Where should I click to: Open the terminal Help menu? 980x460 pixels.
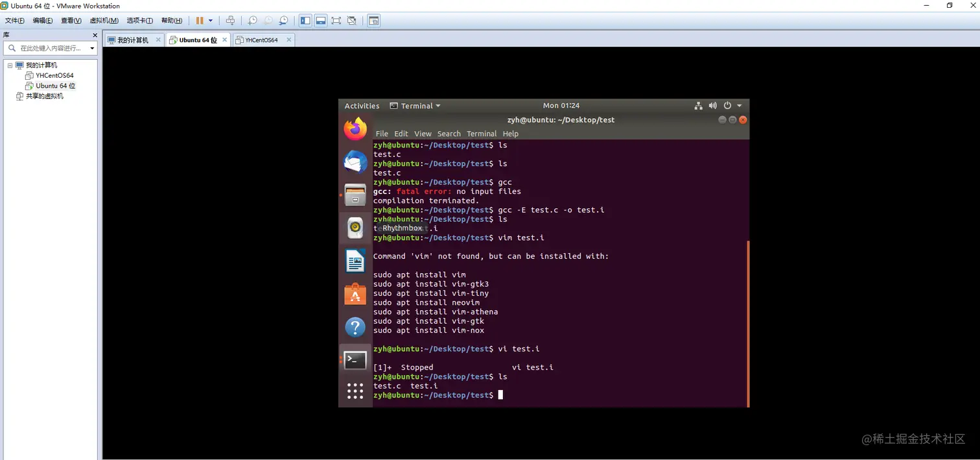point(511,134)
